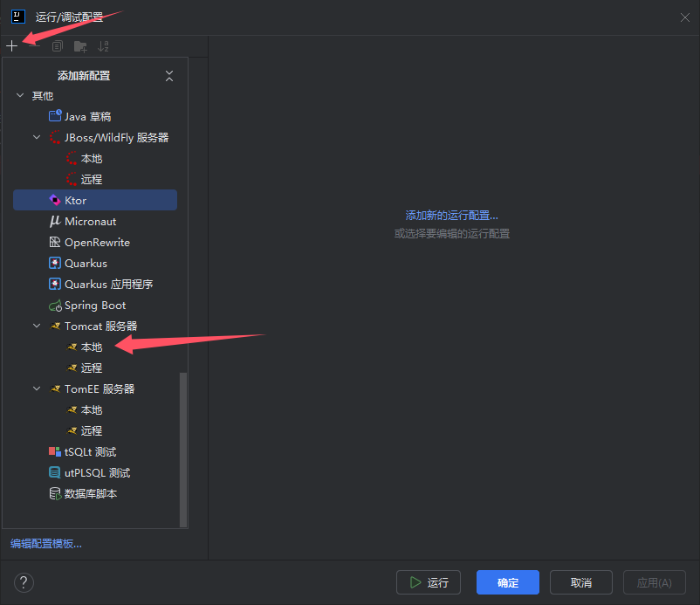Screen dimensions: 700x605
Task: Click the Spring Boot icon
Action: pyautogui.click(x=55, y=306)
